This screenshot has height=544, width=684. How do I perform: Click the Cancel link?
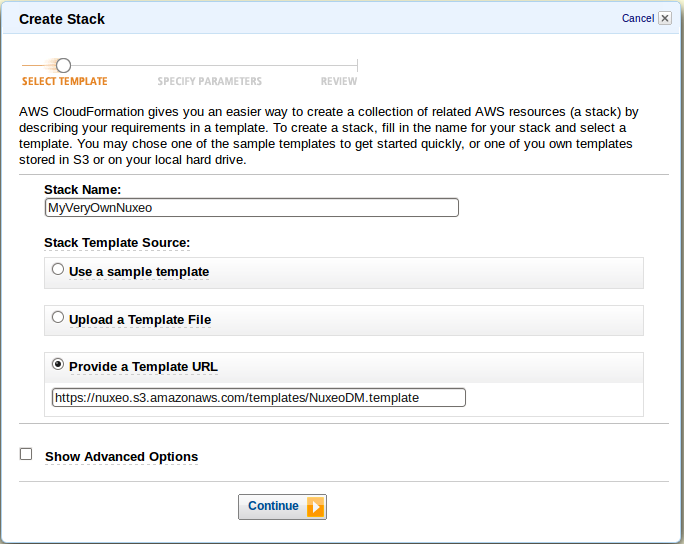click(x=638, y=18)
